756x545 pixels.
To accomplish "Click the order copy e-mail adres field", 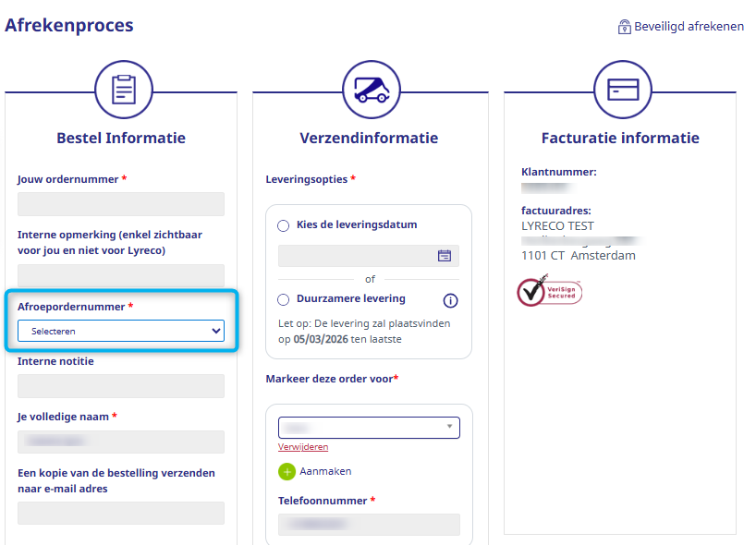I will point(121,513).
